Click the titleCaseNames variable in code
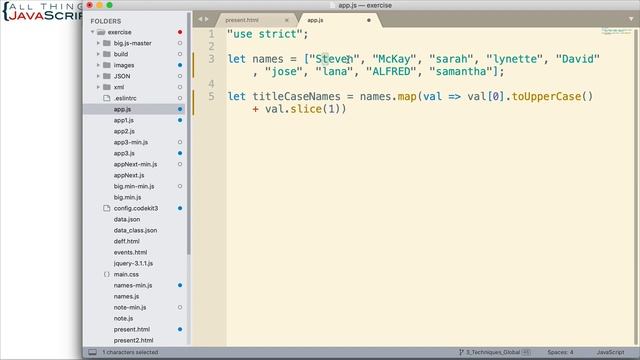Screen dimensions: 640x360 point(296,96)
